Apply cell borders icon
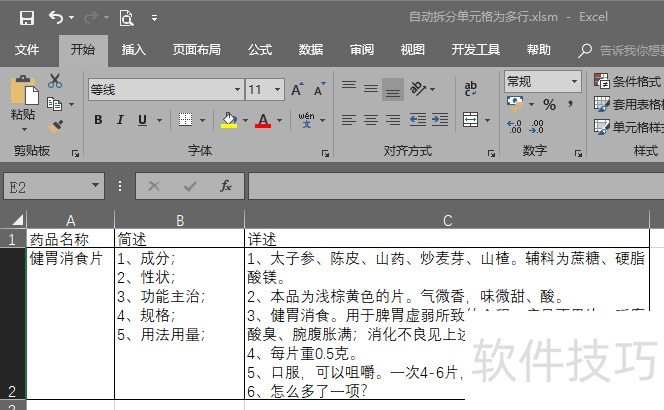Viewport: 664px width, 410px height. click(x=185, y=120)
